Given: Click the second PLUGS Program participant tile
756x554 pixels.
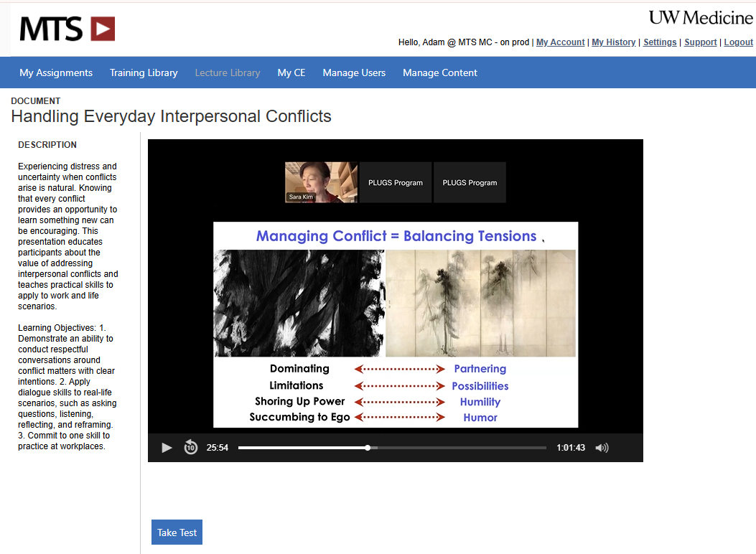Looking at the screenshot, I should click(x=470, y=182).
